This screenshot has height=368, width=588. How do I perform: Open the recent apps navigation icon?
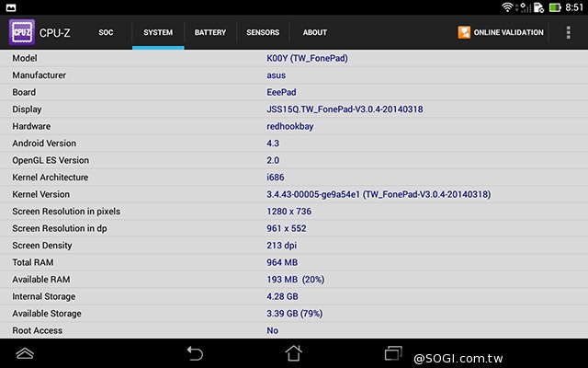[x=393, y=353]
